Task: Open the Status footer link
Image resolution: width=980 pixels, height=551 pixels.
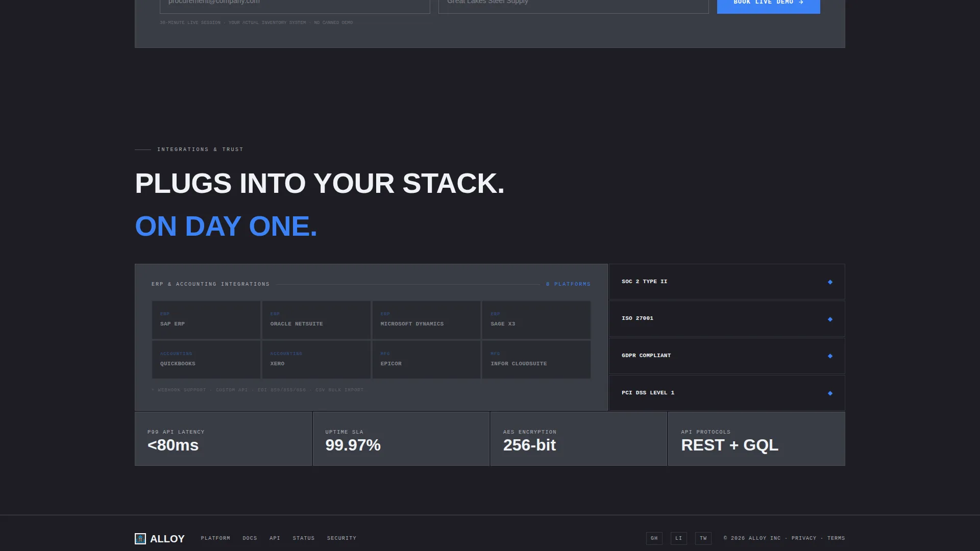Action: coord(304,538)
